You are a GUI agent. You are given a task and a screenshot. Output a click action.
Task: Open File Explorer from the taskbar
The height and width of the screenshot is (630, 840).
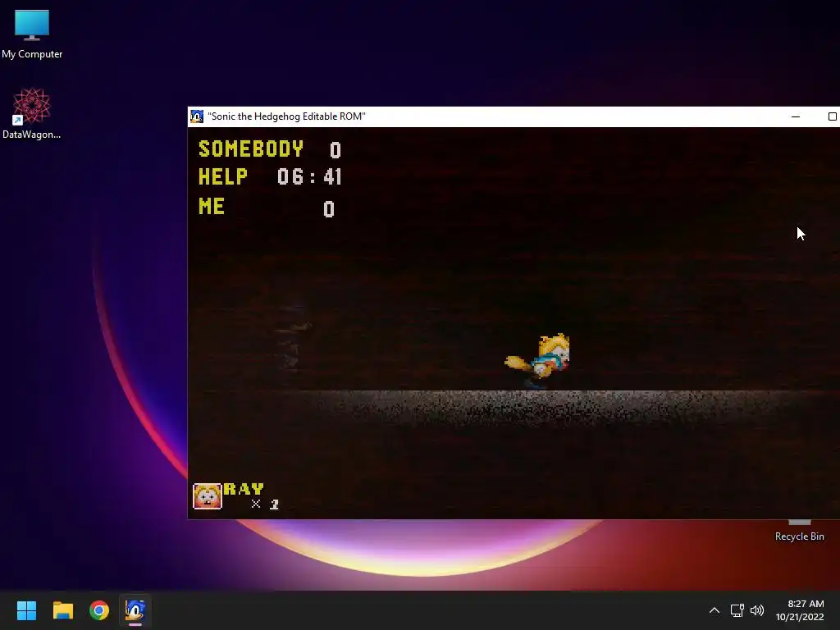tap(62, 610)
